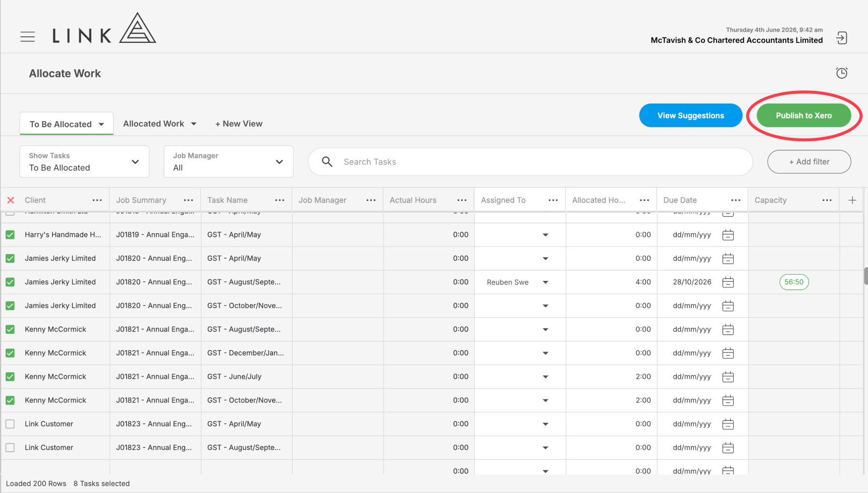This screenshot has height=493, width=868.
Task: Add a new column with plus icon
Action: click(x=852, y=200)
